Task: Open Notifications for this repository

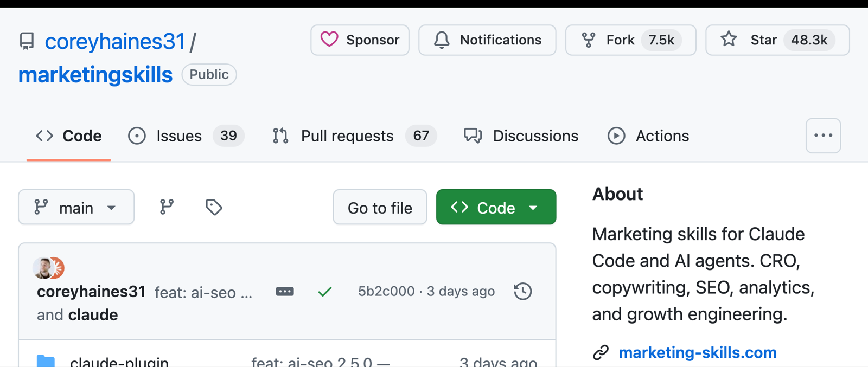Action: [487, 40]
